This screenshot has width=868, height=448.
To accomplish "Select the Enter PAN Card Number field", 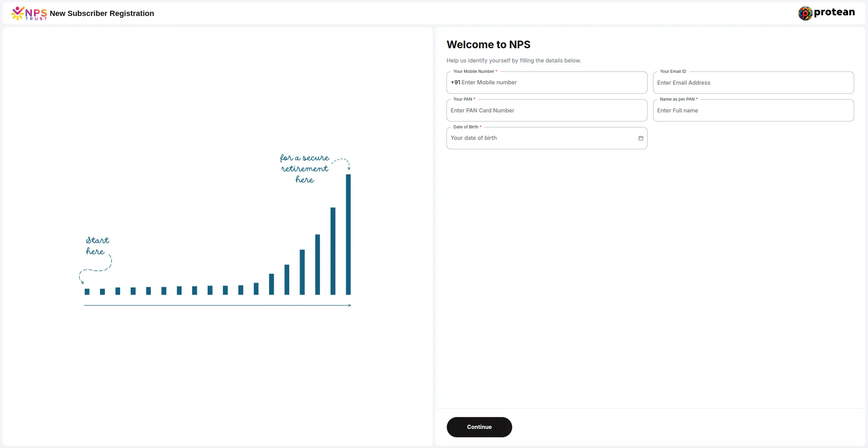I will pyautogui.click(x=546, y=111).
